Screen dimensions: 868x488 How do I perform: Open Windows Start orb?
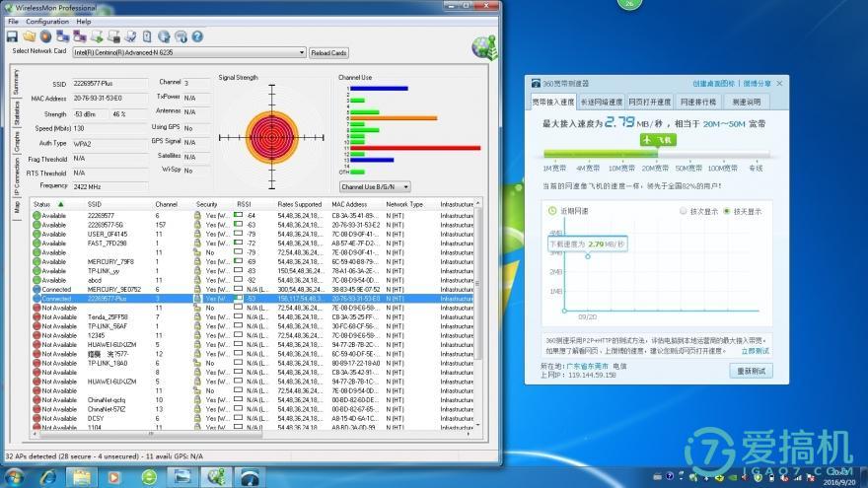[x=15, y=477]
